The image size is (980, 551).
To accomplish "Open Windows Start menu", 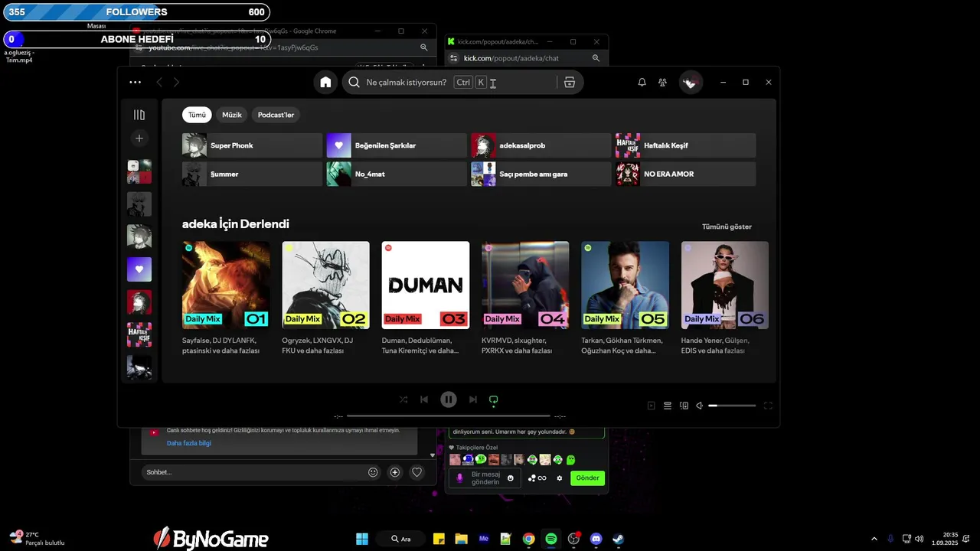I will 362,539.
